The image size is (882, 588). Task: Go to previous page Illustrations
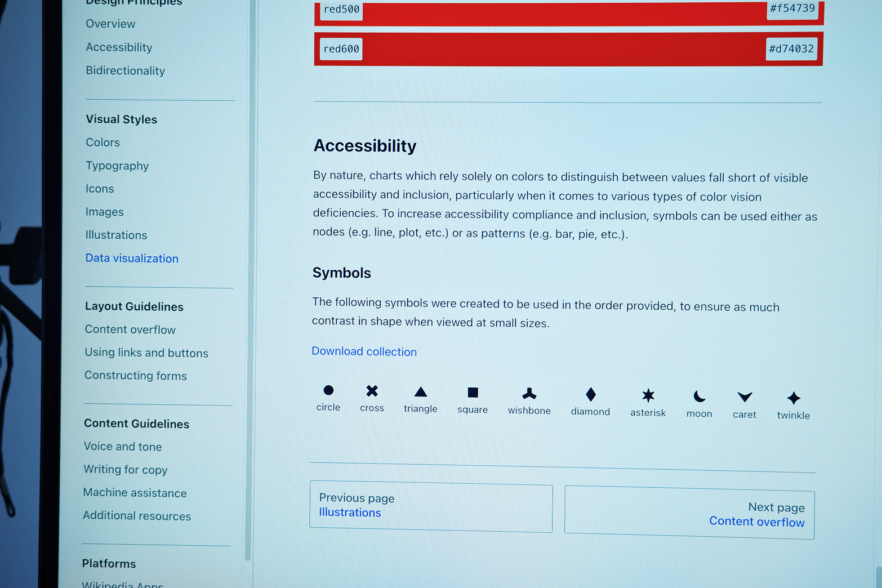[x=431, y=506]
